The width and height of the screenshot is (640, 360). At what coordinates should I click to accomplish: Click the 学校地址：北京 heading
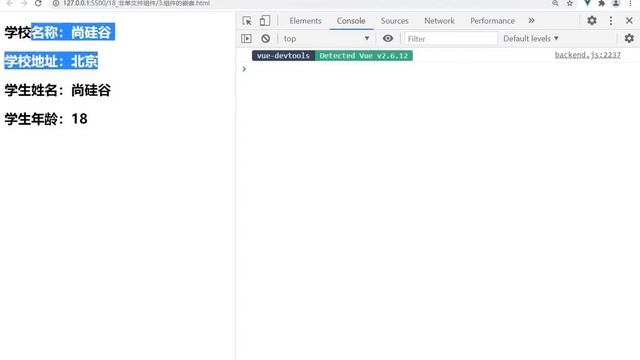pyautogui.click(x=51, y=61)
